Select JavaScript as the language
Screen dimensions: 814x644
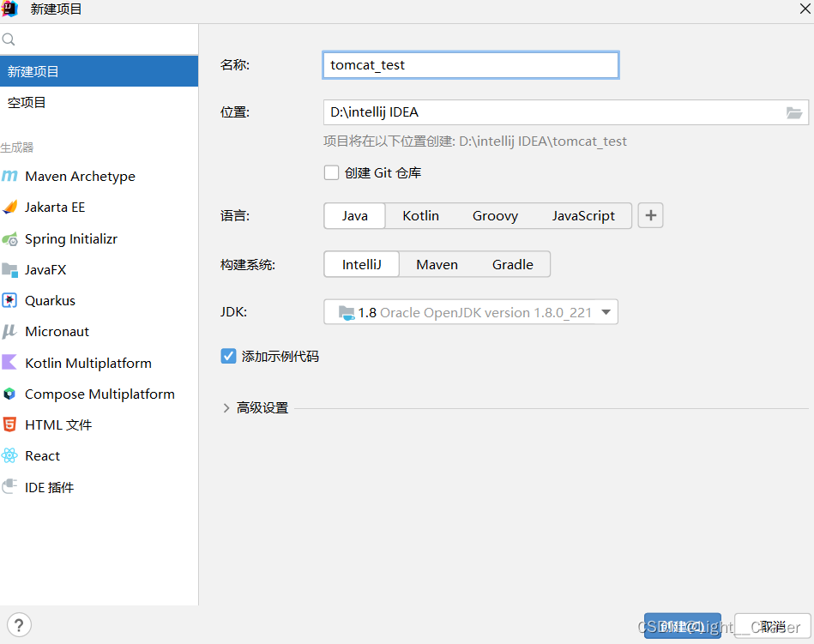pos(583,215)
